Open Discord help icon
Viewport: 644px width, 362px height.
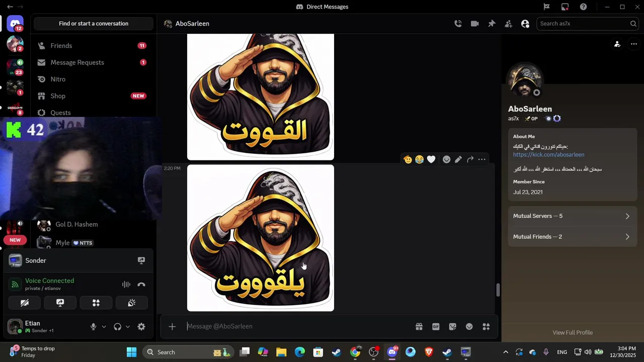click(x=583, y=7)
